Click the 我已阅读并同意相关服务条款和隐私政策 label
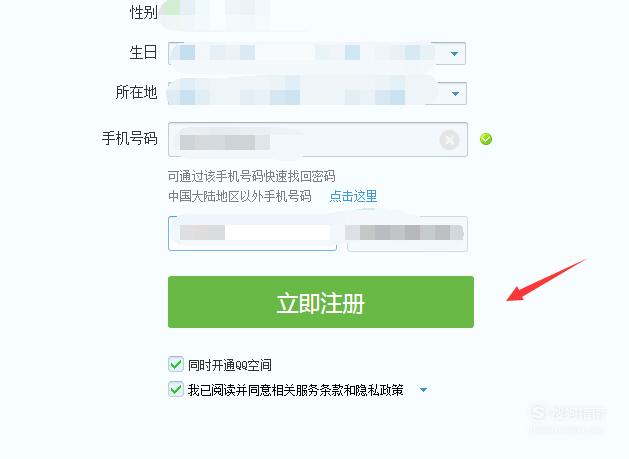The height and width of the screenshot is (459, 629). point(296,390)
